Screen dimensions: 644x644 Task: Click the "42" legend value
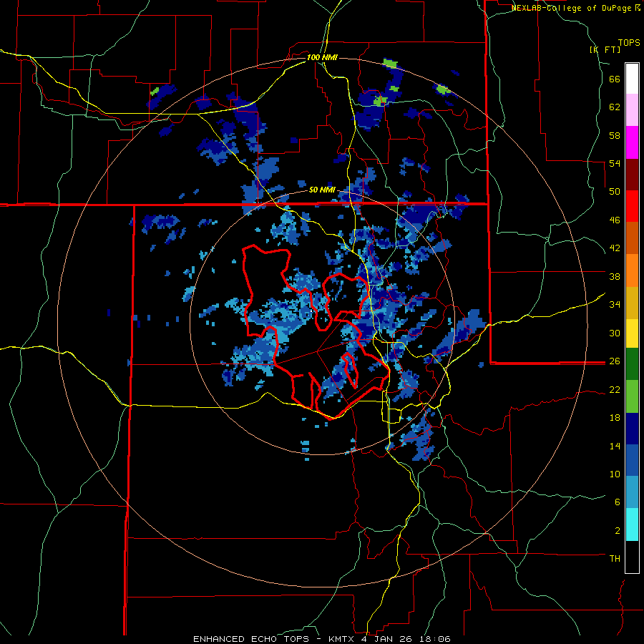tap(615, 248)
